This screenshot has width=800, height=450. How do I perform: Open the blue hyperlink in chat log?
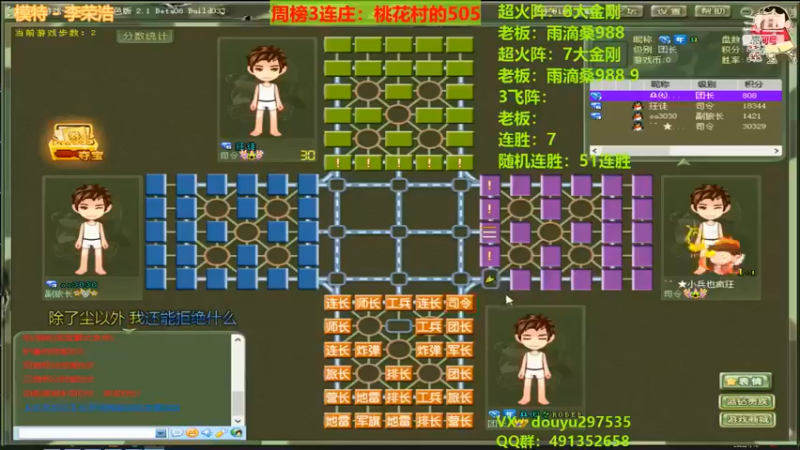102,407
